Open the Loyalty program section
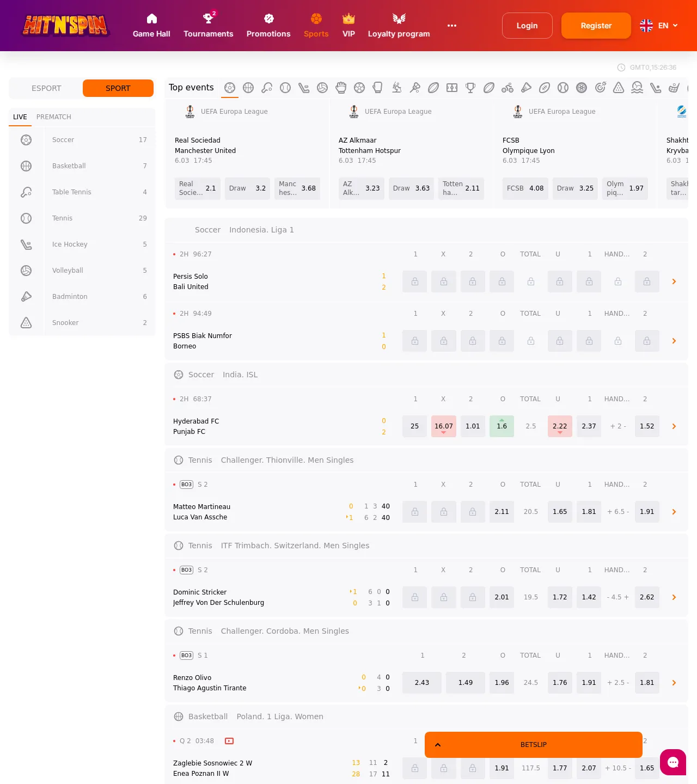 [x=399, y=26]
